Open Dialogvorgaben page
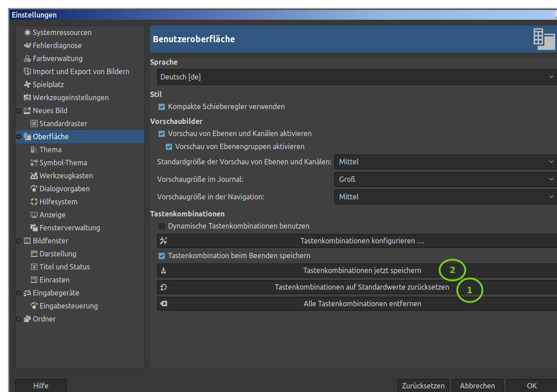Screen dimensions: 557x392 [x=65, y=189]
